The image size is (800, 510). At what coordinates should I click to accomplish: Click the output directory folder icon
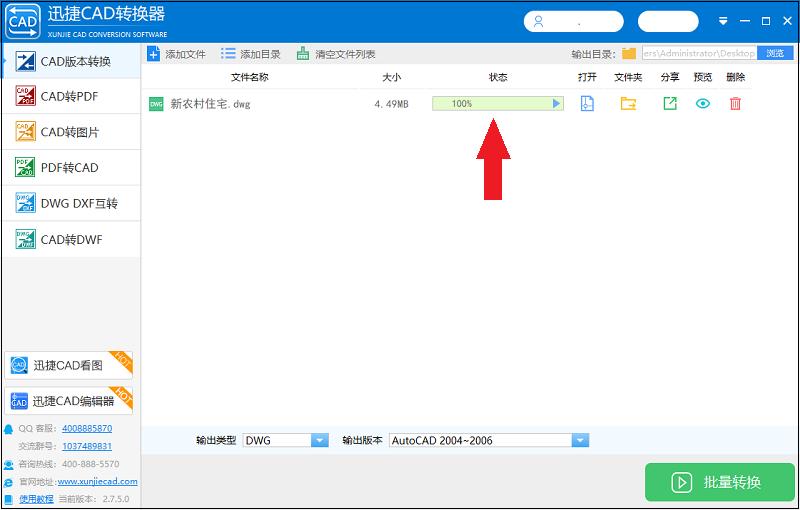coord(629,54)
